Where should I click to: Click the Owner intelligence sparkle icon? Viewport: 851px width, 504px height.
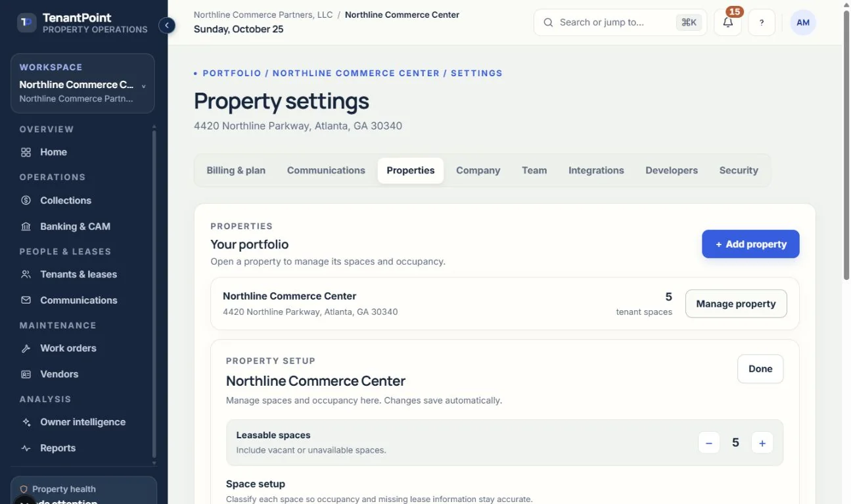26,422
